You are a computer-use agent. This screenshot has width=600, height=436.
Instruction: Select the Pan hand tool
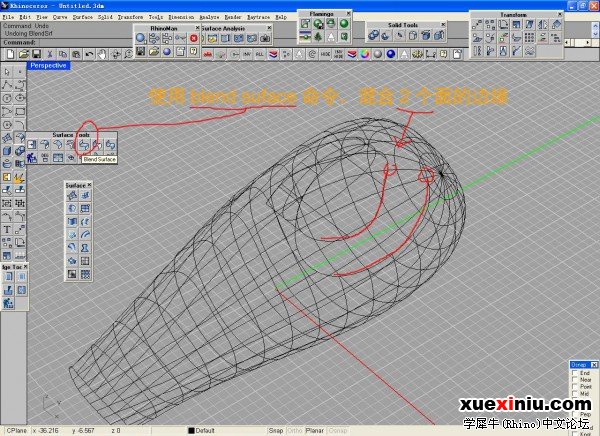click(x=102, y=54)
